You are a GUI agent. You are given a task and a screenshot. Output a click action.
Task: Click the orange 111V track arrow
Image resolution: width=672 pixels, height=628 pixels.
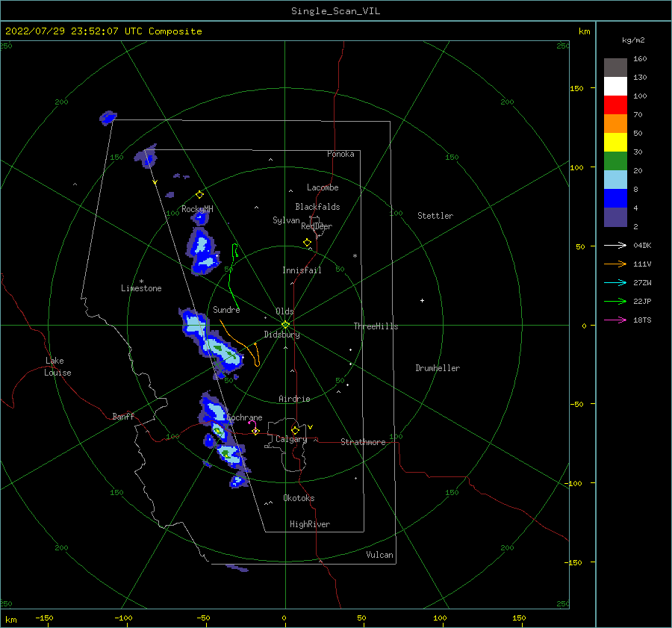point(615,264)
